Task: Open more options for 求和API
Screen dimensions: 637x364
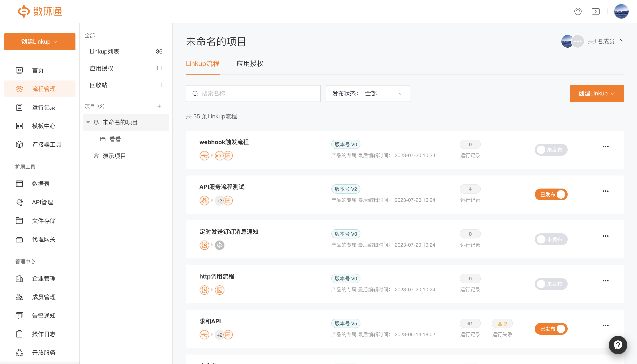Action: (605, 325)
